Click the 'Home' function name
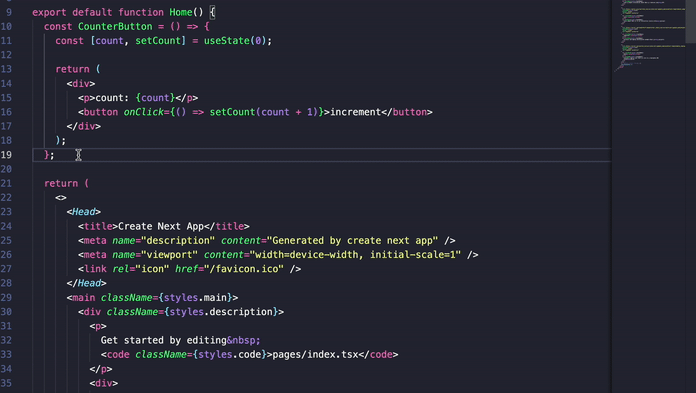This screenshot has width=696, height=393. (181, 12)
